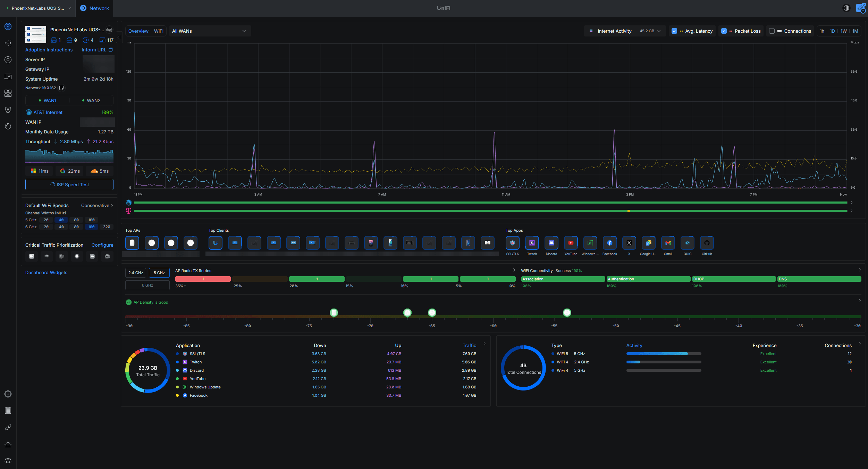Switch to the WiFi tab
This screenshot has height=469, width=868.
[x=158, y=31]
